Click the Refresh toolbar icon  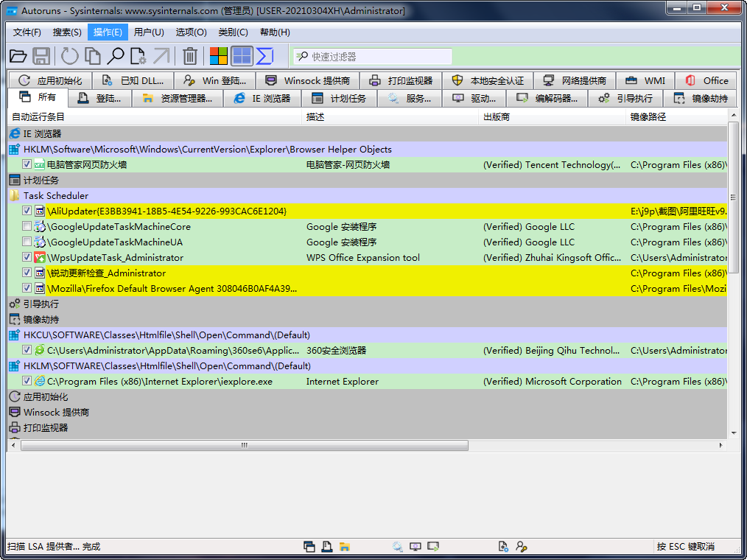(69, 56)
